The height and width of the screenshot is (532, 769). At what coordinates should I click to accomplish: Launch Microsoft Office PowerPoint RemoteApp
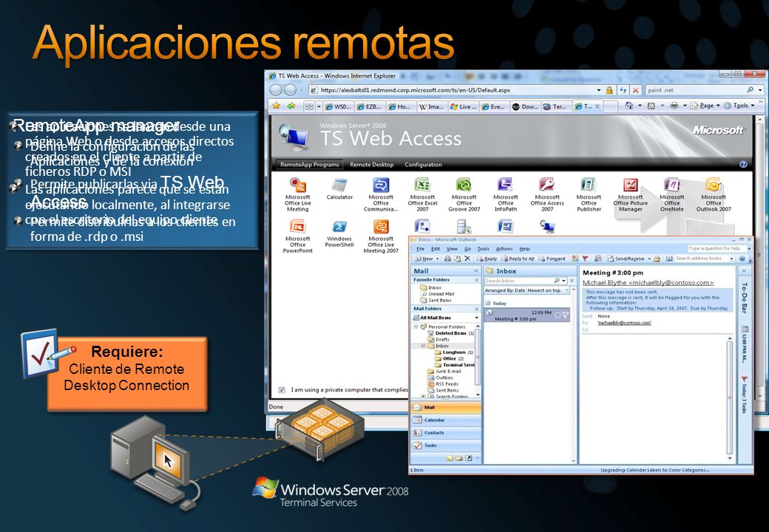pos(297,236)
